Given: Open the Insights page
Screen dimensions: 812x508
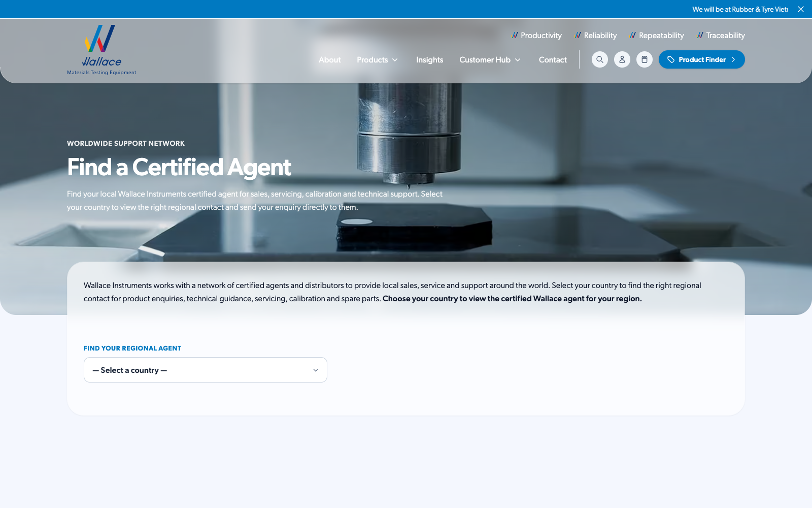Looking at the screenshot, I should click(430, 59).
